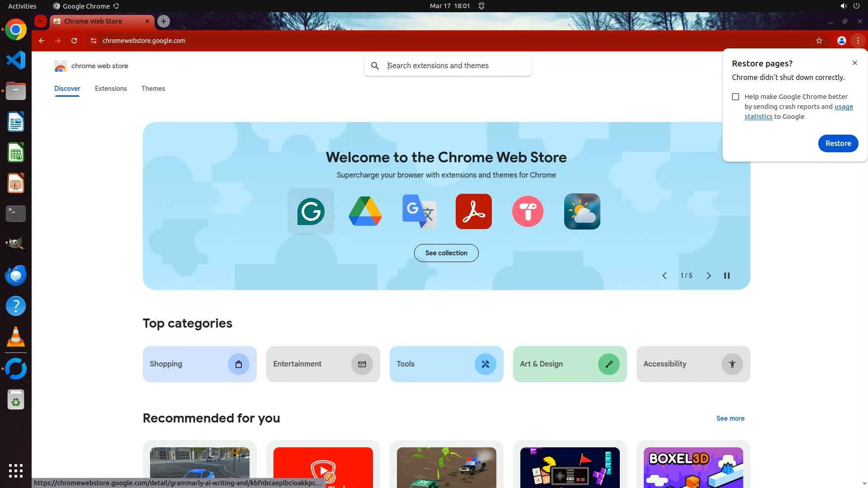The width and height of the screenshot is (868, 488).
Task: Focus the search extensions and themes field
Action: pos(457,66)
